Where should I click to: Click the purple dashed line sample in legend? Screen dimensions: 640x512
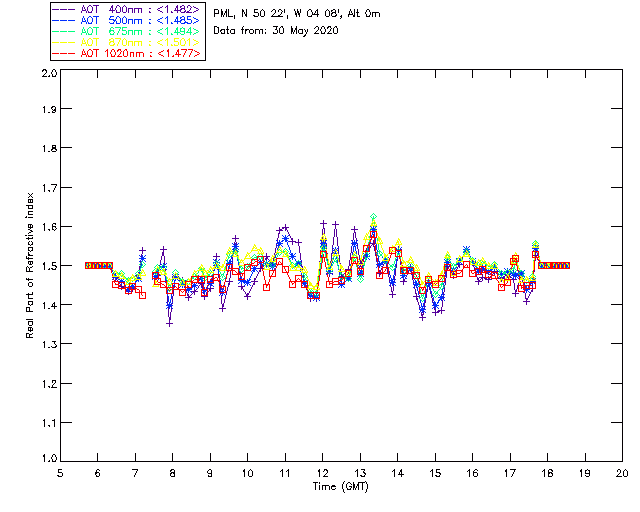64,9
